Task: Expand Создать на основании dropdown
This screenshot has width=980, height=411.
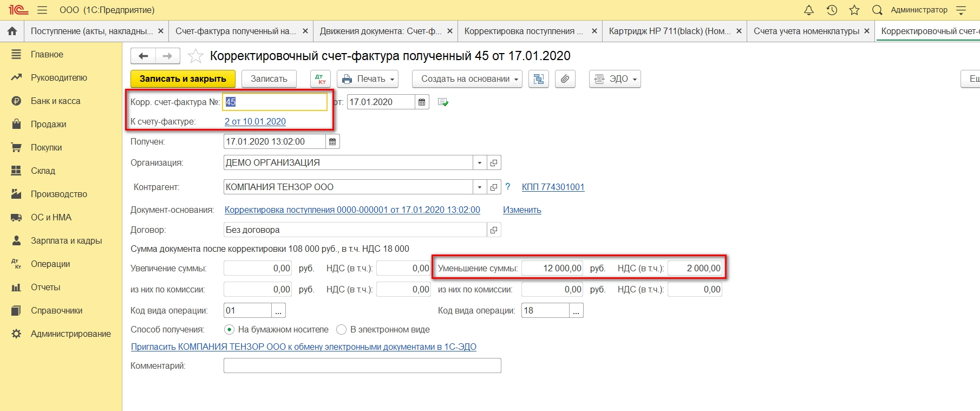Action: click(x=467, y=79)
